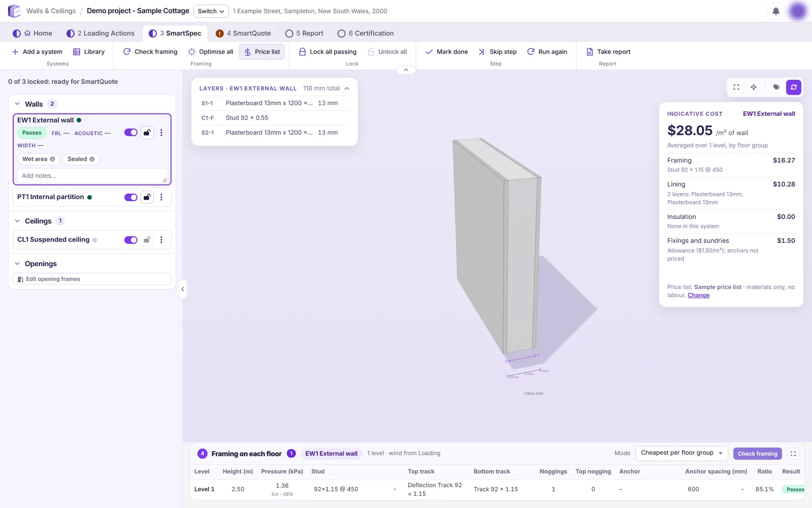Image resolution: width=812 pixels, height=508 pixels.
Task: Collapse the Layers EW1 External Wall panel
Action: click(x=347, y=88)
